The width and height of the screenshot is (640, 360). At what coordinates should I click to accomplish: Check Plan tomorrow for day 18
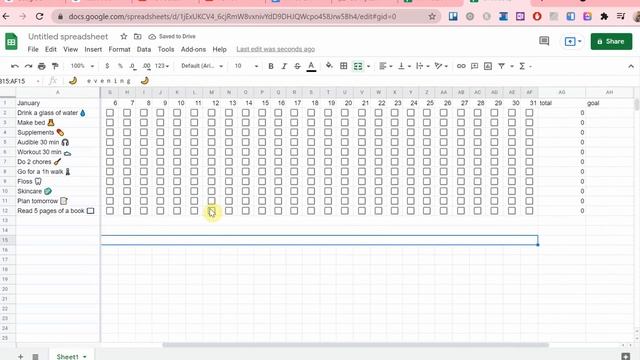point(311,201)
